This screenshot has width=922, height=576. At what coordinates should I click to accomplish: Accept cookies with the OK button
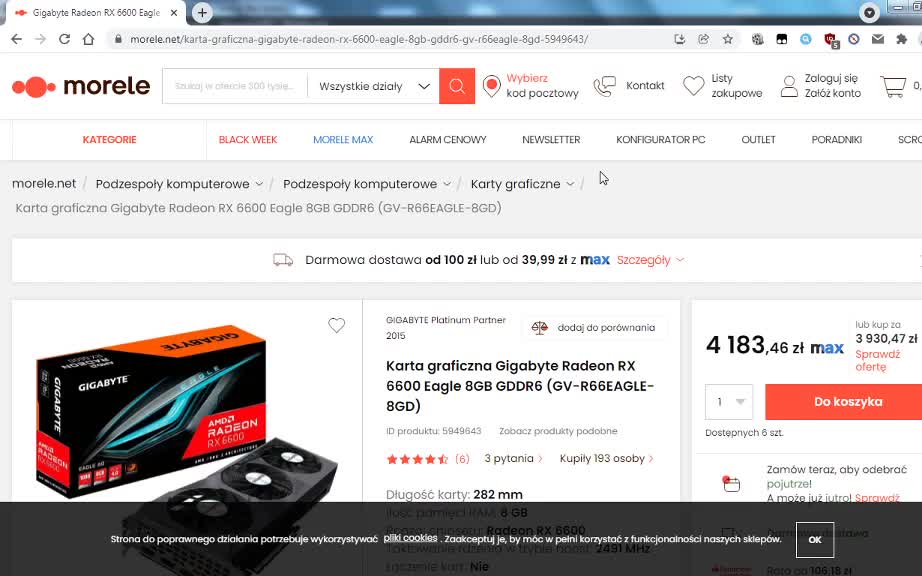814,540
